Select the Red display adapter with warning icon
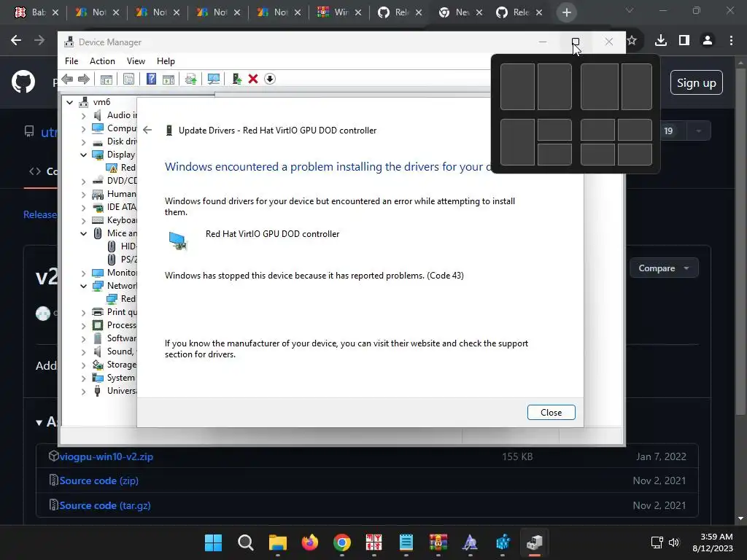 pyautogui.click(x=122, y=168)
